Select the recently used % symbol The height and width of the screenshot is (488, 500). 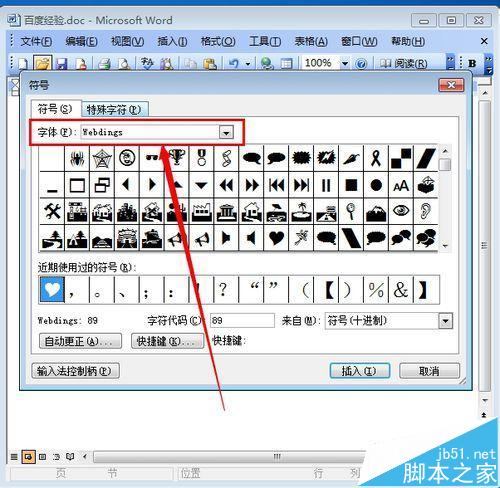(376, 290)
